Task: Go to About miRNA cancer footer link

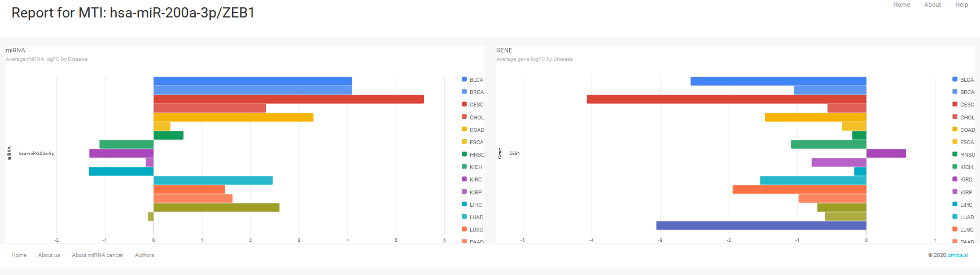Action: coord(97,255)
